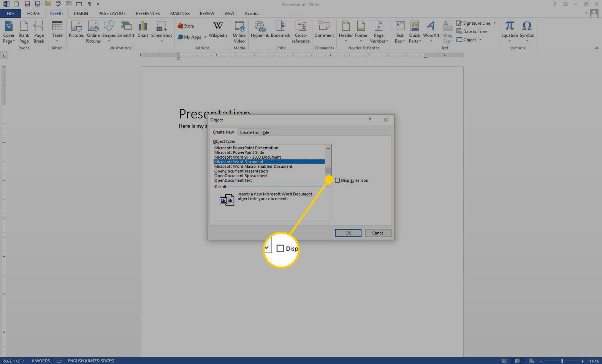Insert WordArt
This screenshot has height=364, width=602.
[x=431, y=32]
